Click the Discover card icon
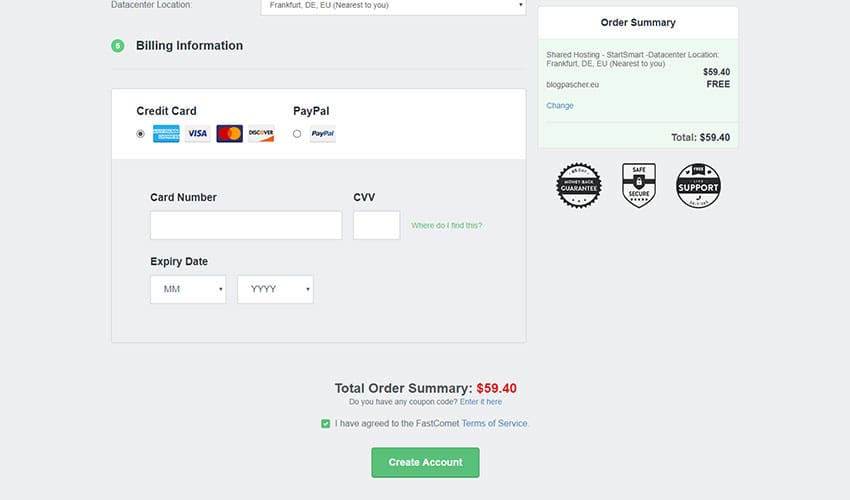This screenshot has height=500, width=850. click(261, 134)
